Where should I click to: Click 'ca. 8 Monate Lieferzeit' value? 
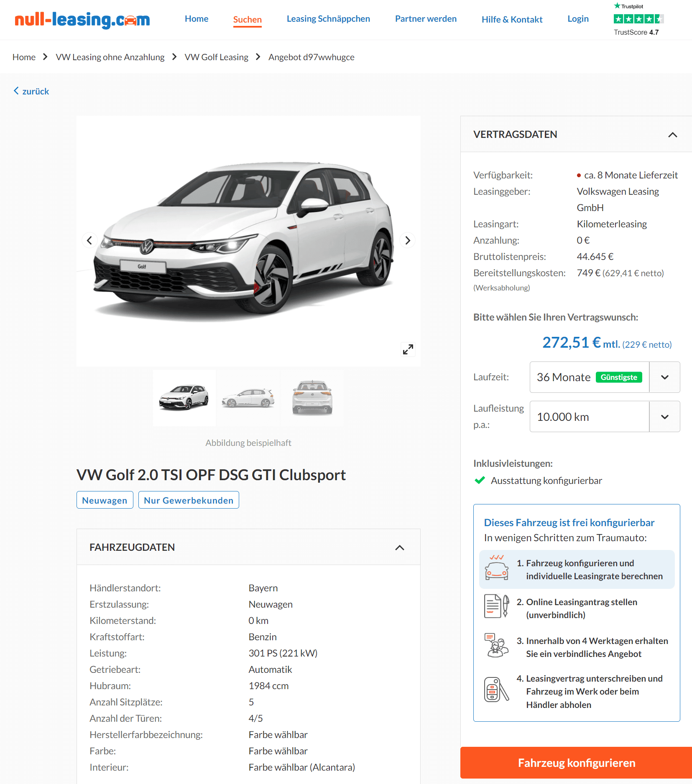(x=631, y=176)
